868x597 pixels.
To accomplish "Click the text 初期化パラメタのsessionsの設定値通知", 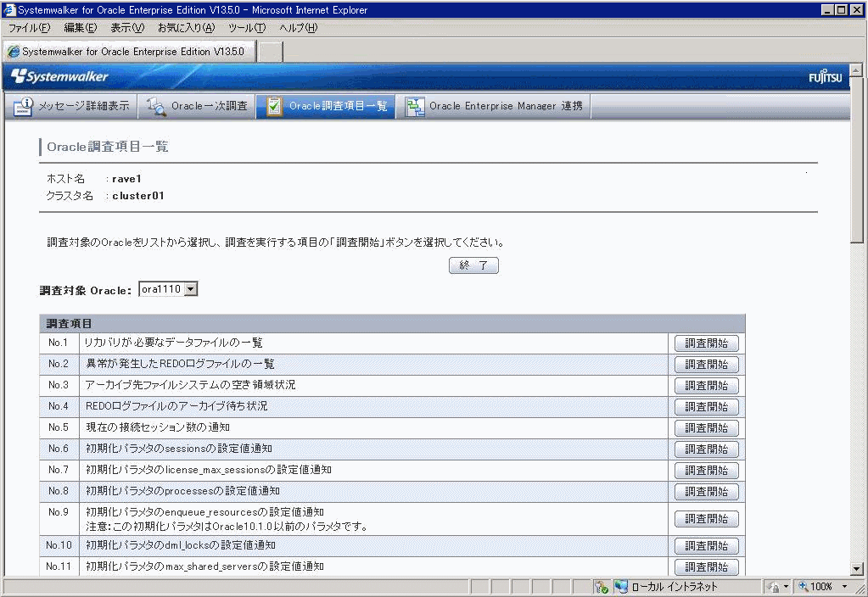I will click(179, 449).
